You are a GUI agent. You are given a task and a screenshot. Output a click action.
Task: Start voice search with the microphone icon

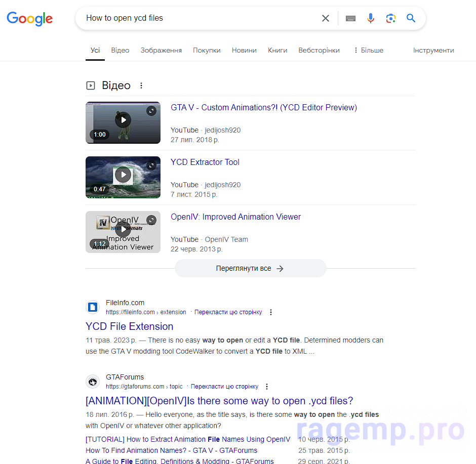pyautogui.click(x=370, y=18)
